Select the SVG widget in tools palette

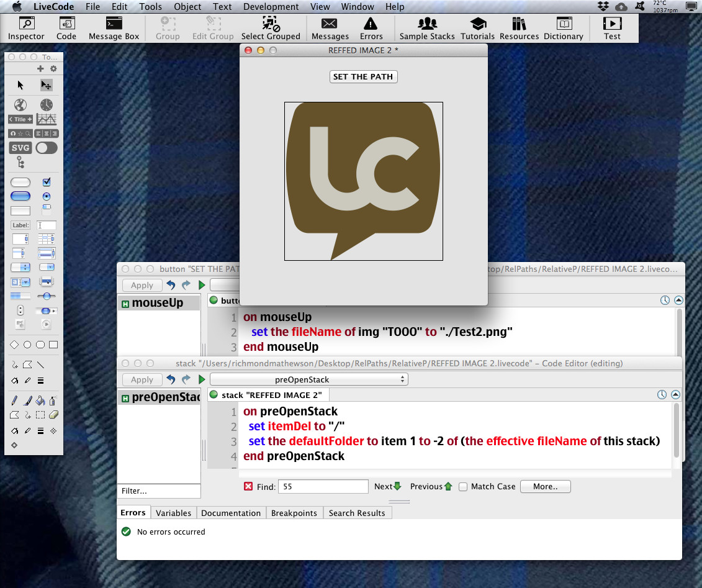tap(20, 148)
